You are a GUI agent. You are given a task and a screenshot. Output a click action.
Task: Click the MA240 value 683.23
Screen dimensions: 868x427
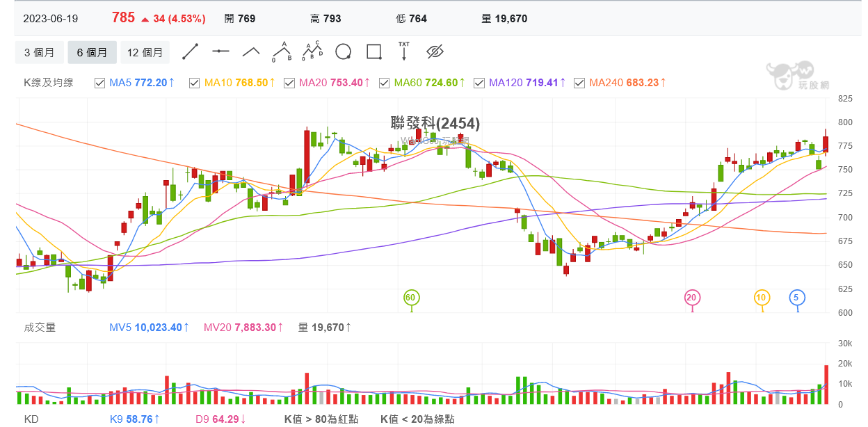click(x=642, y=83)
